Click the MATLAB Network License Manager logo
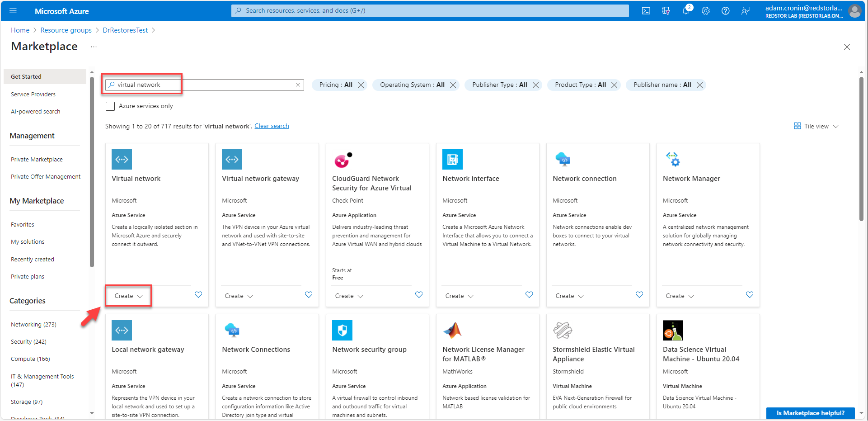 click(x=452, y=330)
